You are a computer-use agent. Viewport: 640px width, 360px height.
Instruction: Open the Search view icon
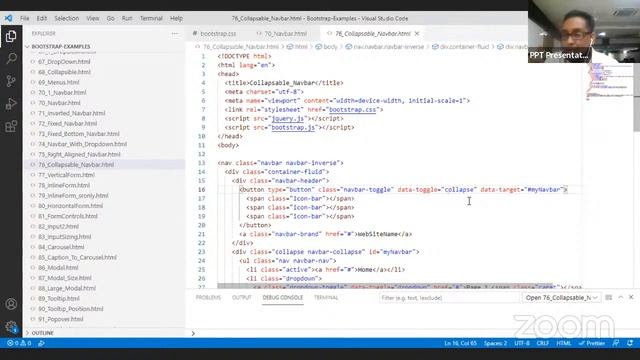(x=11, y=58)
